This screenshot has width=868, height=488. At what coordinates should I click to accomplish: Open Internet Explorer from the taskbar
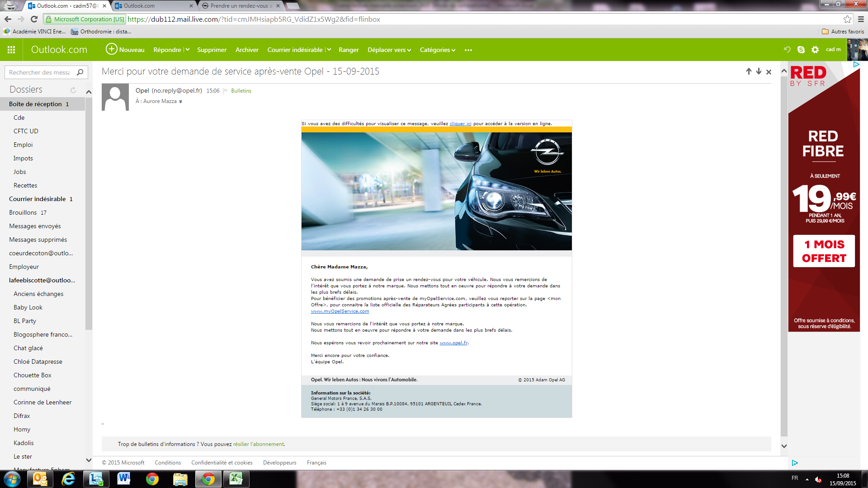[x=68, y=479]
